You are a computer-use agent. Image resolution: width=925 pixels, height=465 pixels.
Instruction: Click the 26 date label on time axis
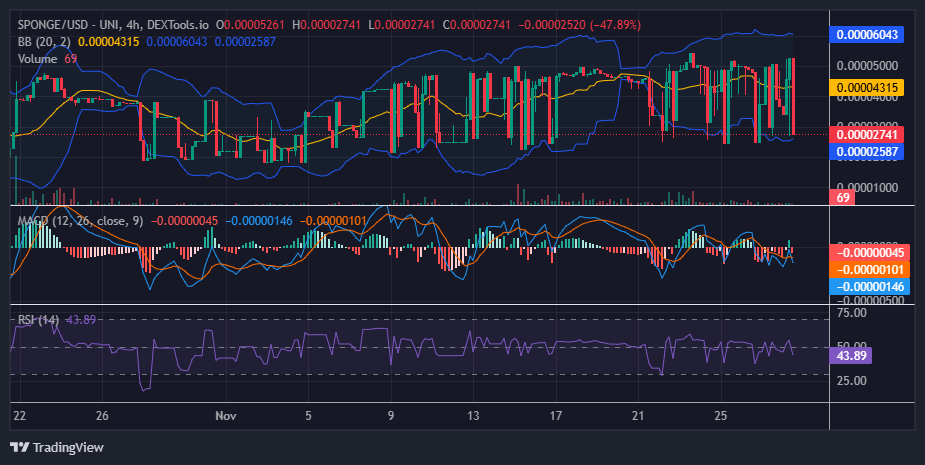click(x=102, y=415)
